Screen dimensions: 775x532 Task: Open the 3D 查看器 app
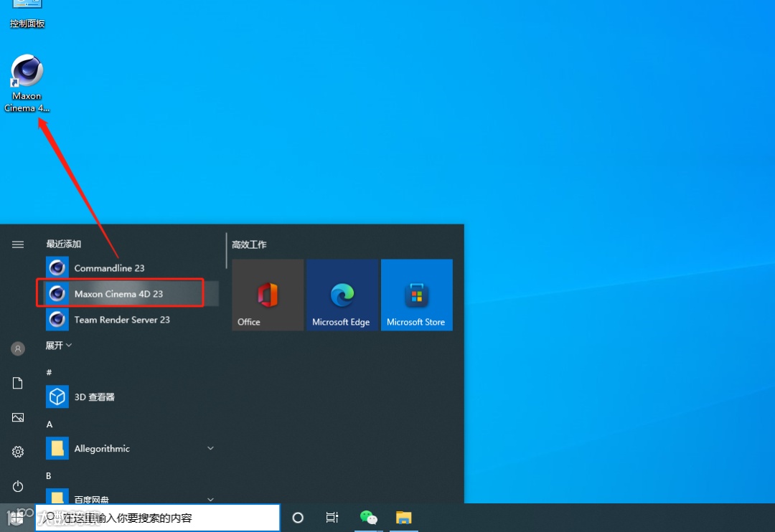click(x=132, y=396)
